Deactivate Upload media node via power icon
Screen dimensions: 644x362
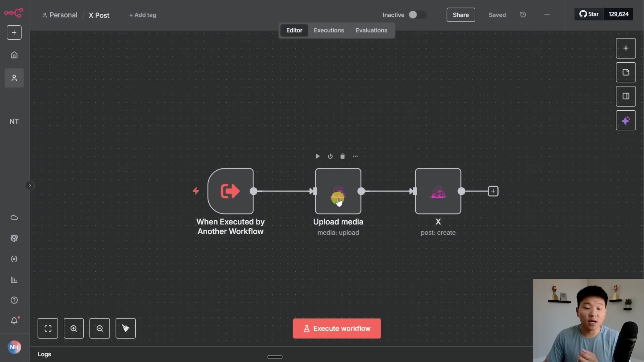330,156
